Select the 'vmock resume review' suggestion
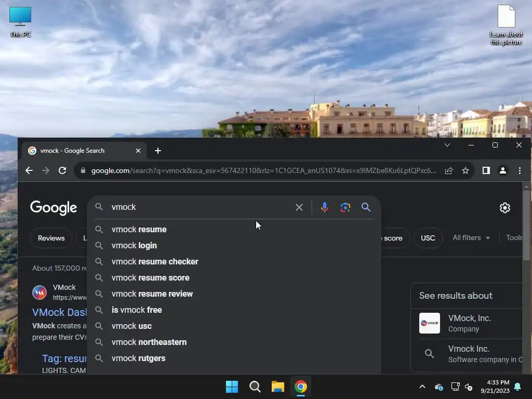This screenshot has width=532, height=399. 234,294
